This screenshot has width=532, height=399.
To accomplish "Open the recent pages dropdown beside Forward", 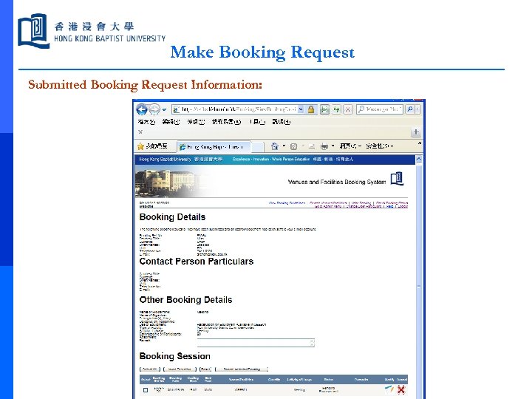I will 164,109.
